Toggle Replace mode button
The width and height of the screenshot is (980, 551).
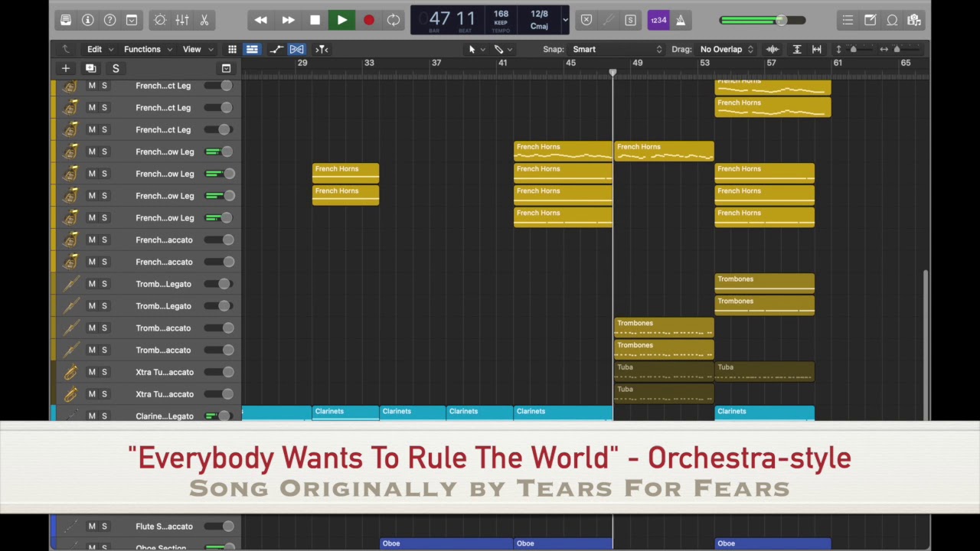click(x=586, y=20)
